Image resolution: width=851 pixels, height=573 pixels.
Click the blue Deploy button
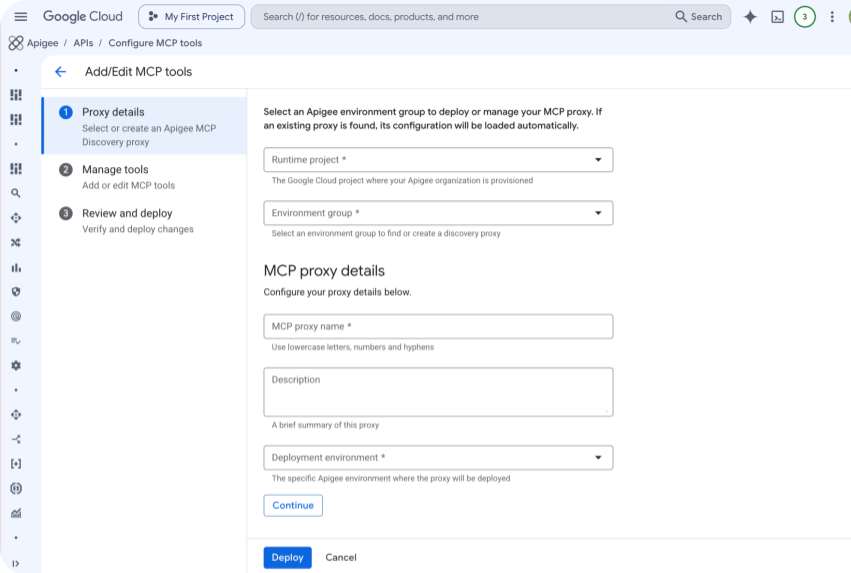click(x=288, y=557)
